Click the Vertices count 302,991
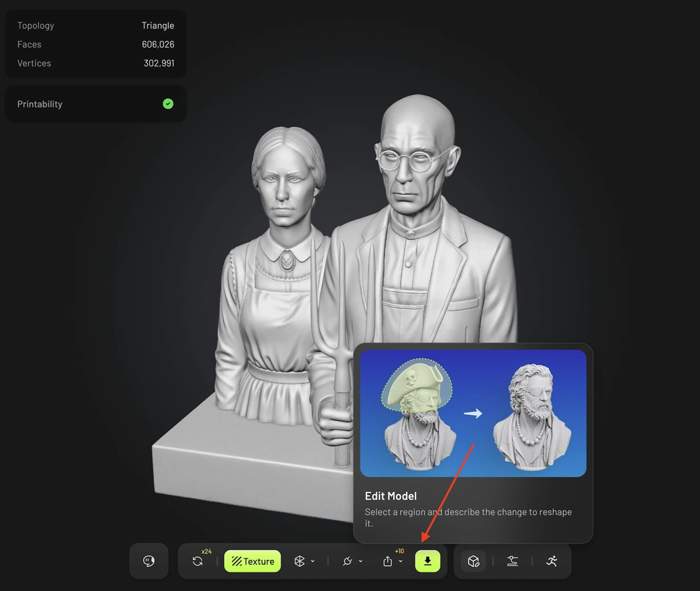This screenshot has height=591, width=700. coord(159,63)
